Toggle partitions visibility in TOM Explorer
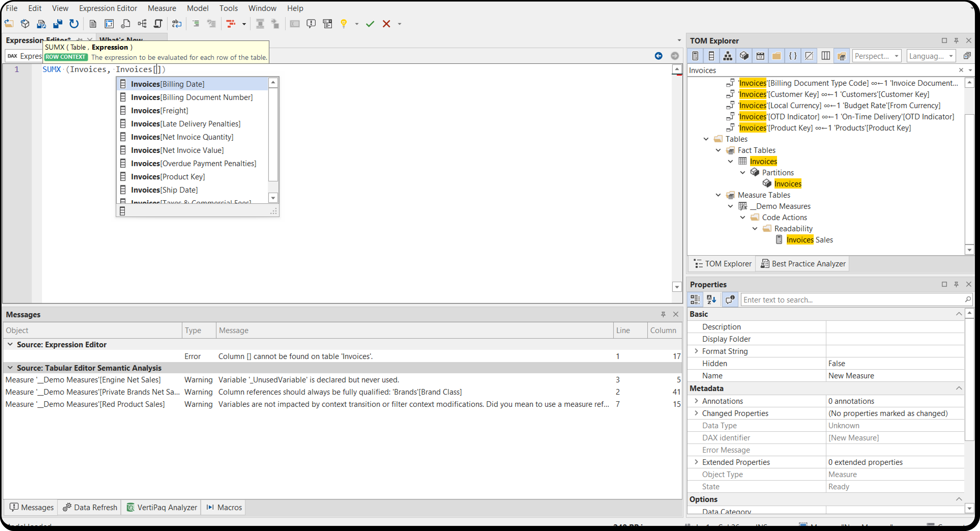Viewport: 980px width, 531px height. (744, 56)
